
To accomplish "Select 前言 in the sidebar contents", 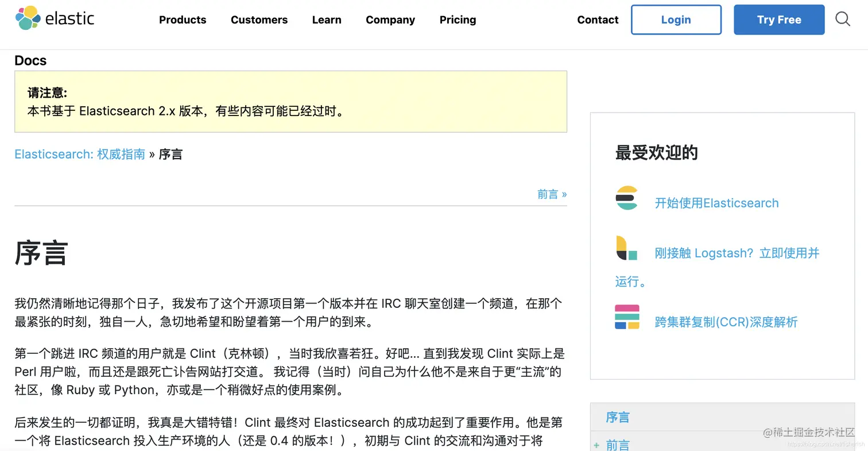I will [x=618, y=445].
